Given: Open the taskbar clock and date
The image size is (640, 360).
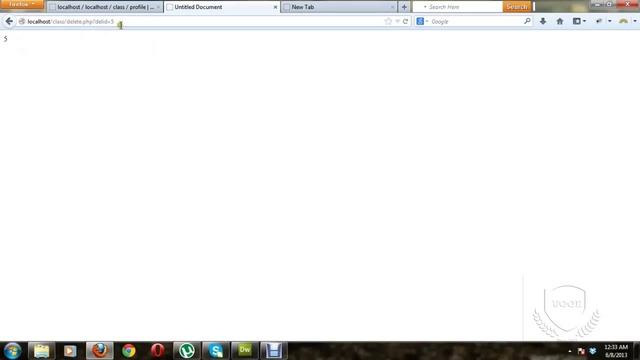Looking at the screenshot, I should pos(616,351).
